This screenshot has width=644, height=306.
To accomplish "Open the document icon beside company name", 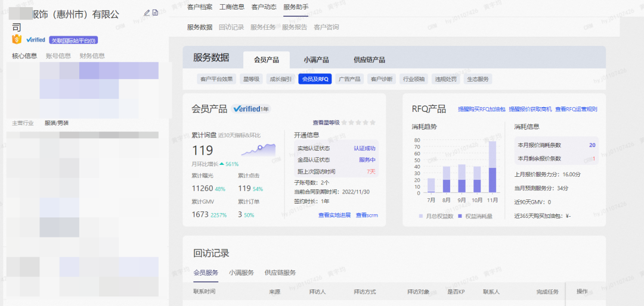I will click(155, 13).
